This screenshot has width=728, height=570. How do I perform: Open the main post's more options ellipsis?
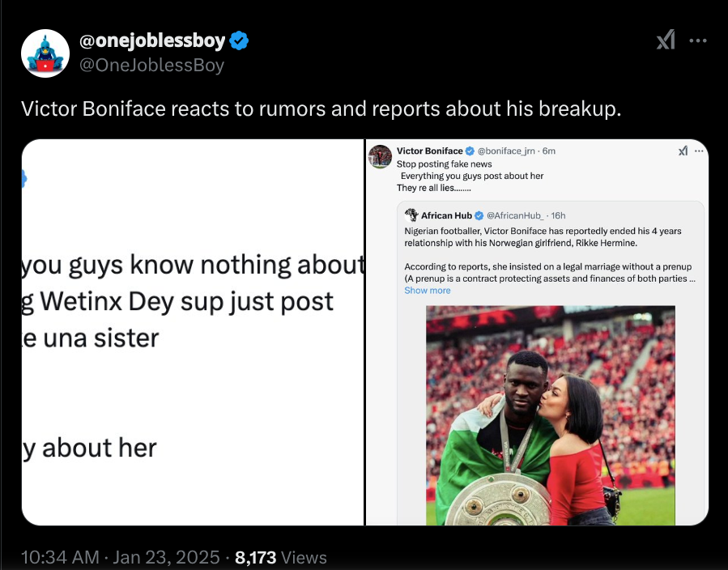click(697, 40)
